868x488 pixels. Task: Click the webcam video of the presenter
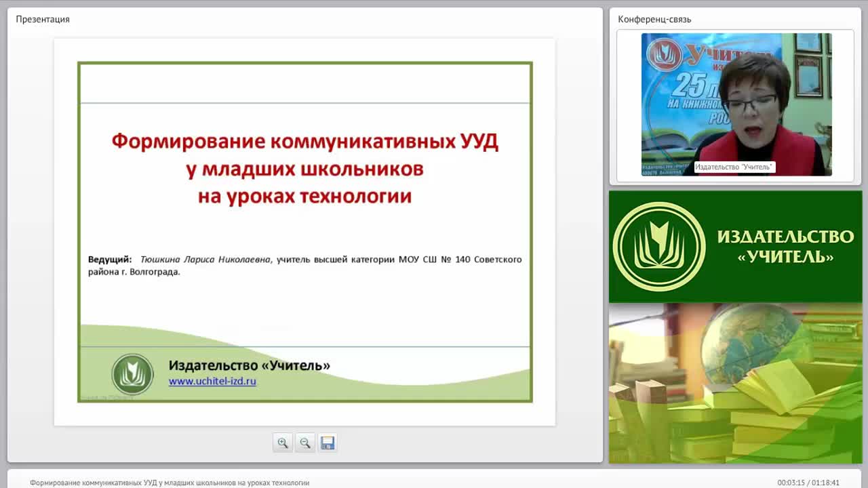click(736, 104)
